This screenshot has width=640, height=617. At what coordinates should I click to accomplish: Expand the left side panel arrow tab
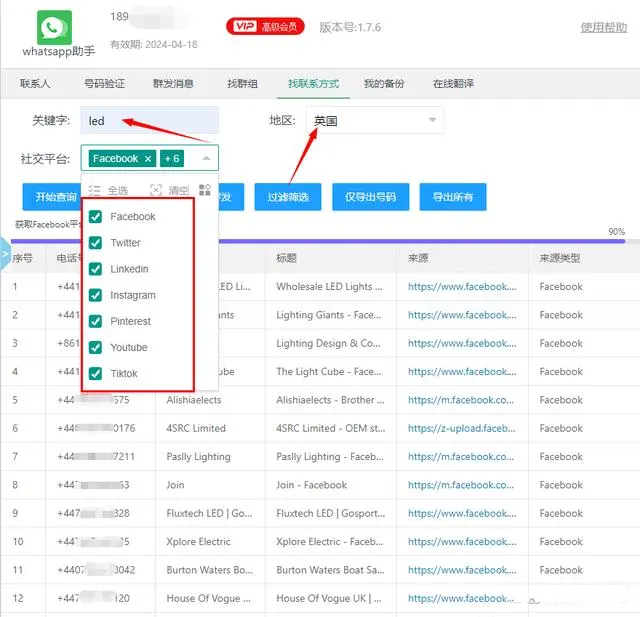pos(5,253)
